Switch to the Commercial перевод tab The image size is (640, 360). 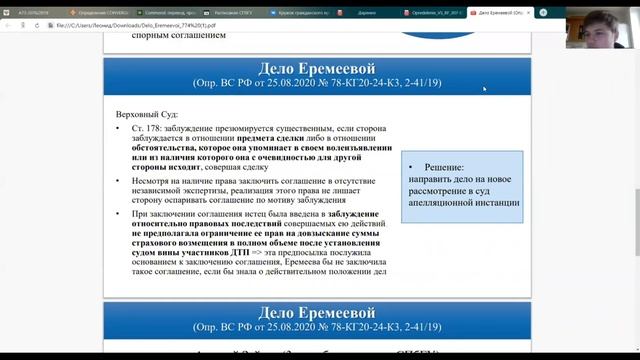coord(167,13)
